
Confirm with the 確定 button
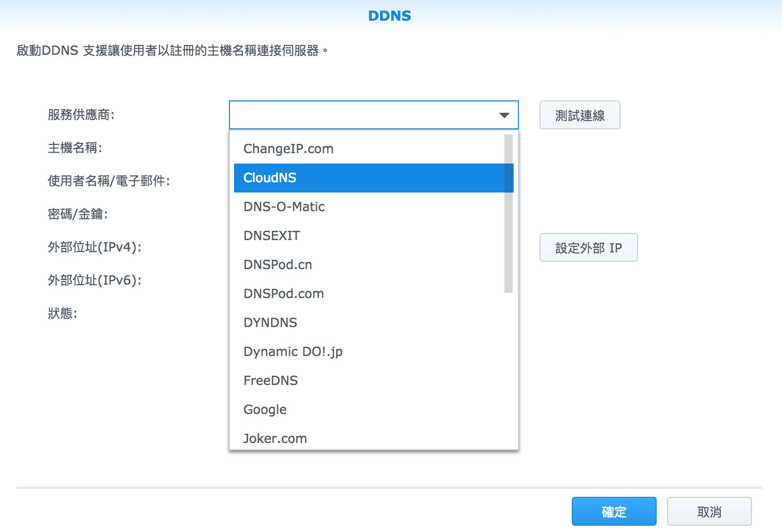coord(614,511)
